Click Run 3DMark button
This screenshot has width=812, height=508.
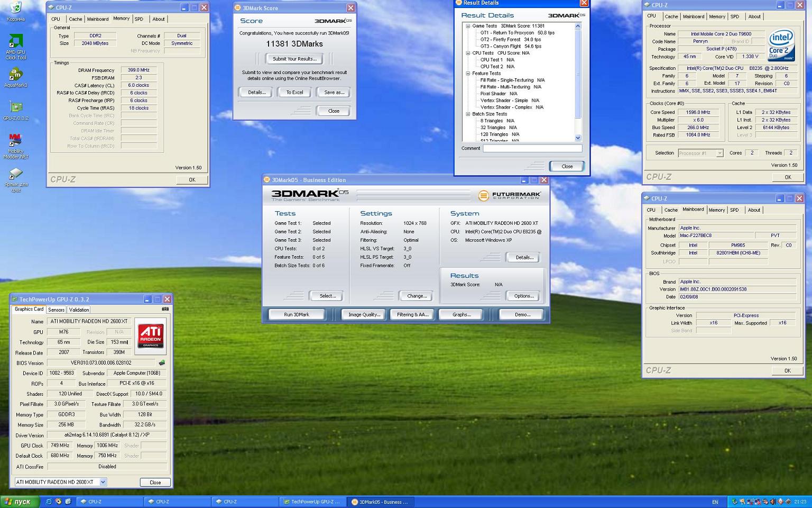297,314
